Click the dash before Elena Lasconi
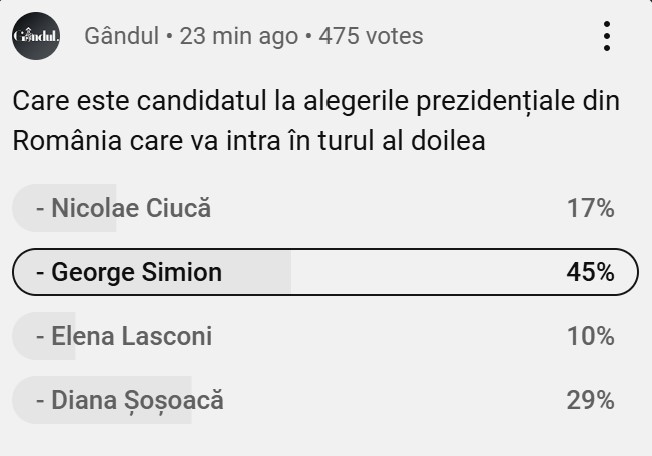This screenshot has height=456, width=652. (x=40, y=336)
